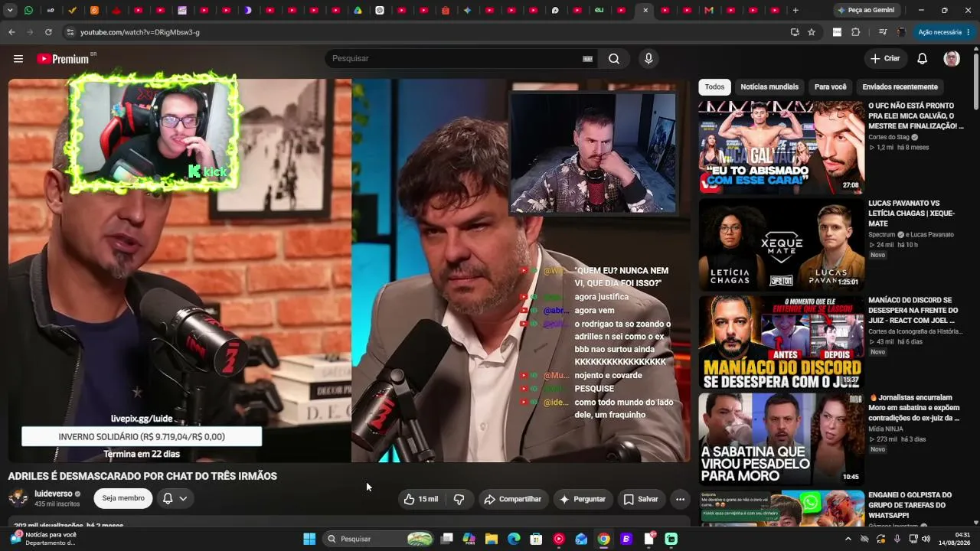Bookmark this page with the star
Screen dimensions: 980x551
(x=812, y=32)
